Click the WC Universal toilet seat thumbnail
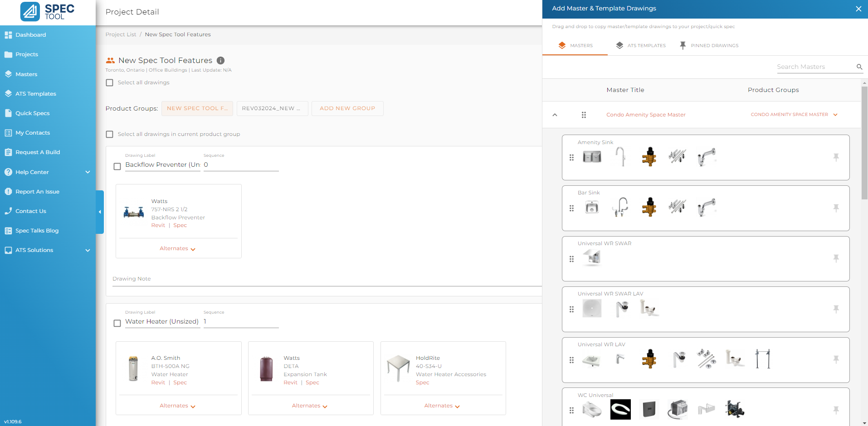The image size is (868, 426). click(x=620, y=410)
